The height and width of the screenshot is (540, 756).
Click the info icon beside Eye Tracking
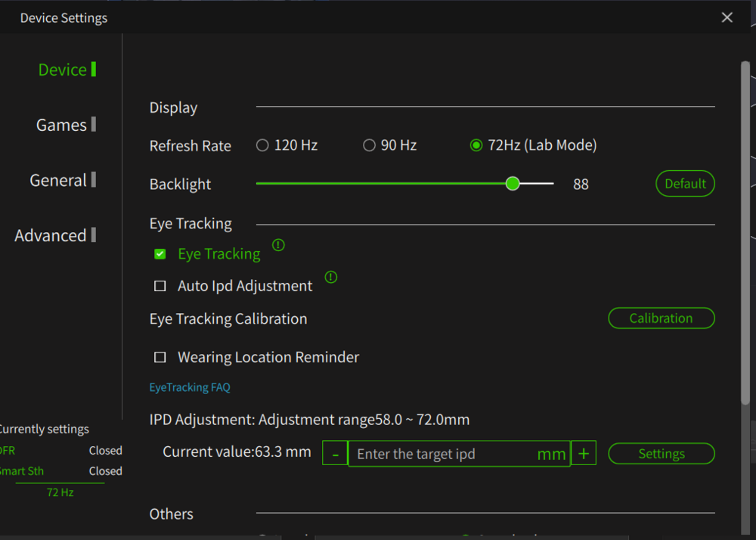pyautogui.click(x=278, y=245)
